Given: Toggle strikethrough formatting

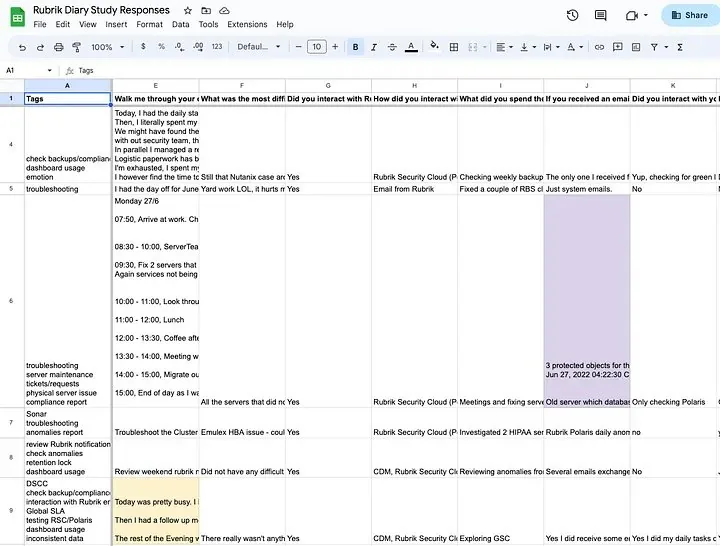Looking at the screenshot, I should click(x=392, y=47).
